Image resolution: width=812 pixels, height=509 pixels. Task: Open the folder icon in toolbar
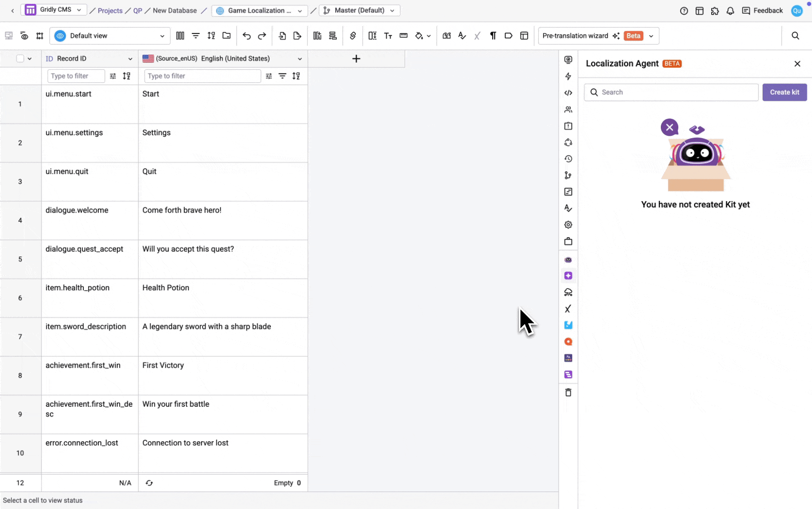(227, 36)
